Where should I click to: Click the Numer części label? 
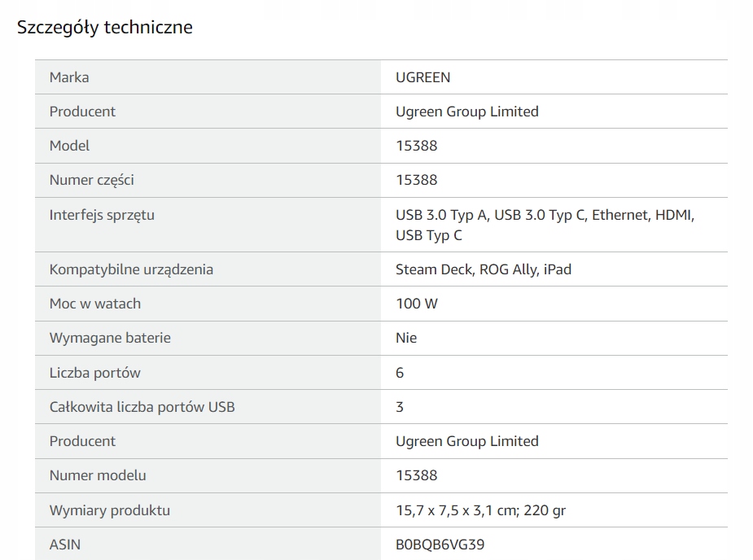91,180
